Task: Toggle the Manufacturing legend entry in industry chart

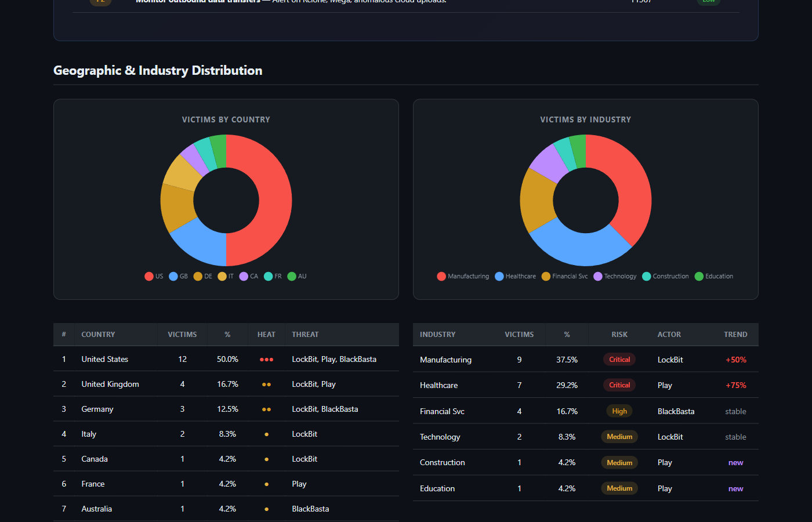Action: click(x=463, y=276)
